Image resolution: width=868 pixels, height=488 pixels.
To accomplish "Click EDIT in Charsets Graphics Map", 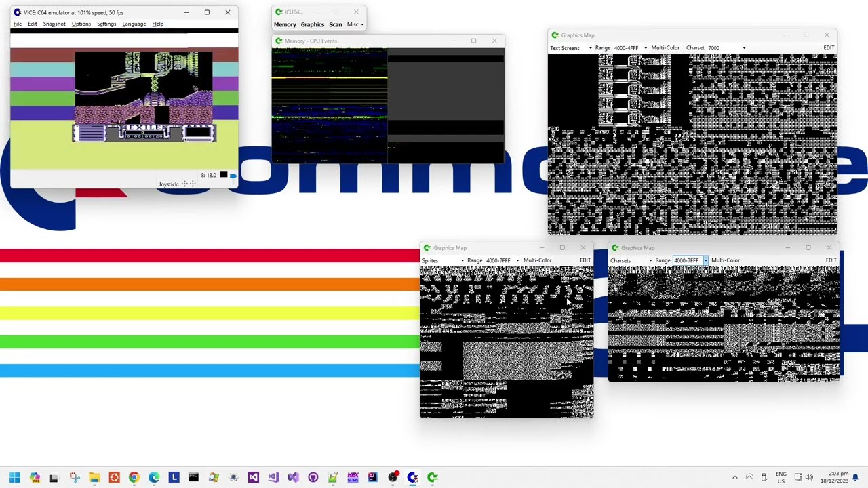I will coord(831,260).
